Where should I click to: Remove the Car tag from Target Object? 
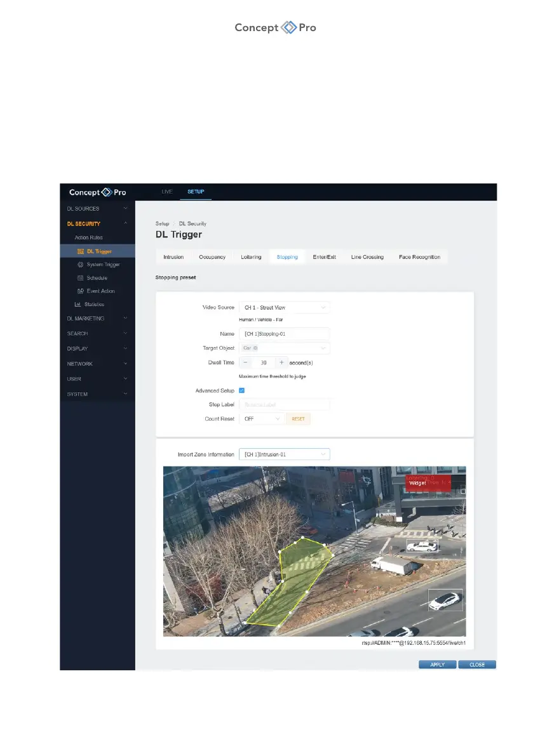point(255,348)
